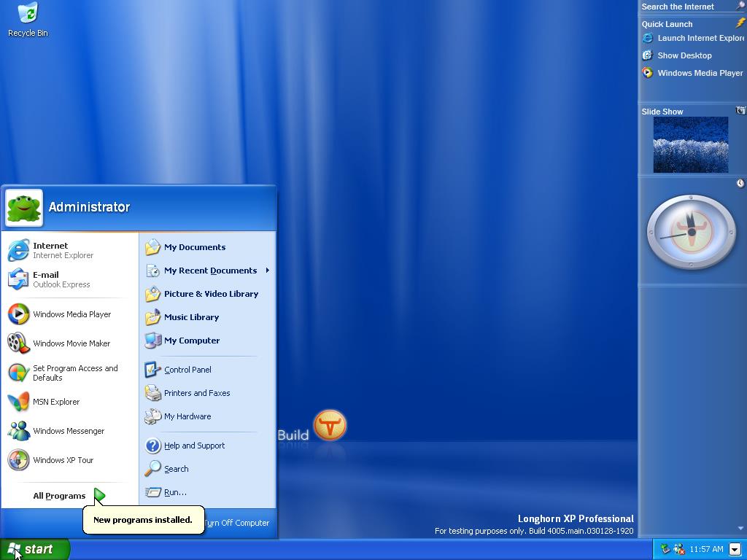Open My Computer
Image resolution: width=747 pixels, height=560 pixels.
click(x=208, y=341)
